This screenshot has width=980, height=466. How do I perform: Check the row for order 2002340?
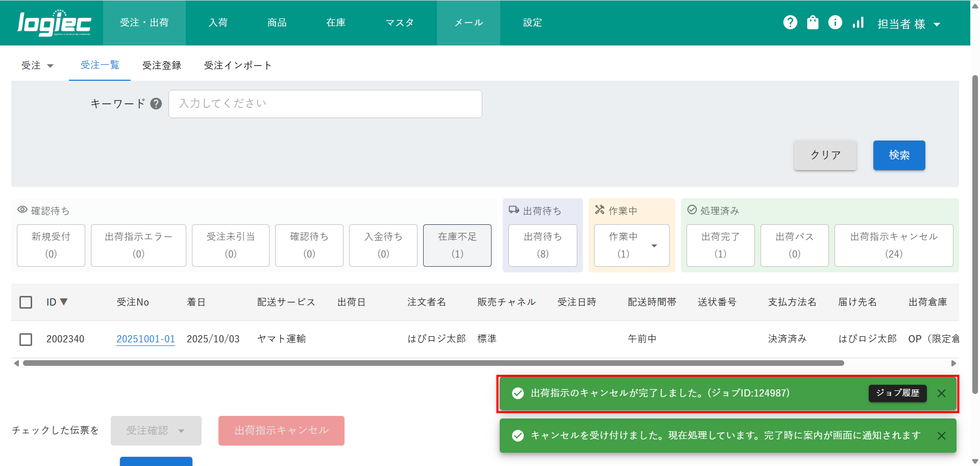26,339
